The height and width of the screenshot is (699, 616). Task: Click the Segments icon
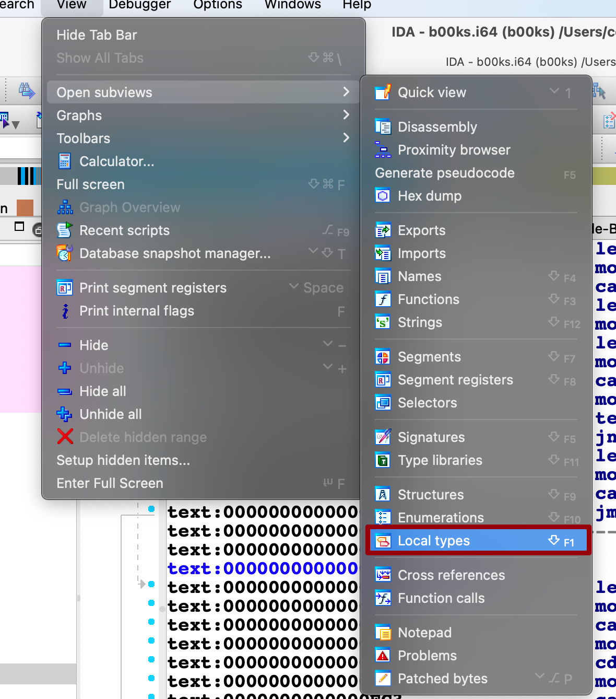pyautogui.click(x=383, y=357)
